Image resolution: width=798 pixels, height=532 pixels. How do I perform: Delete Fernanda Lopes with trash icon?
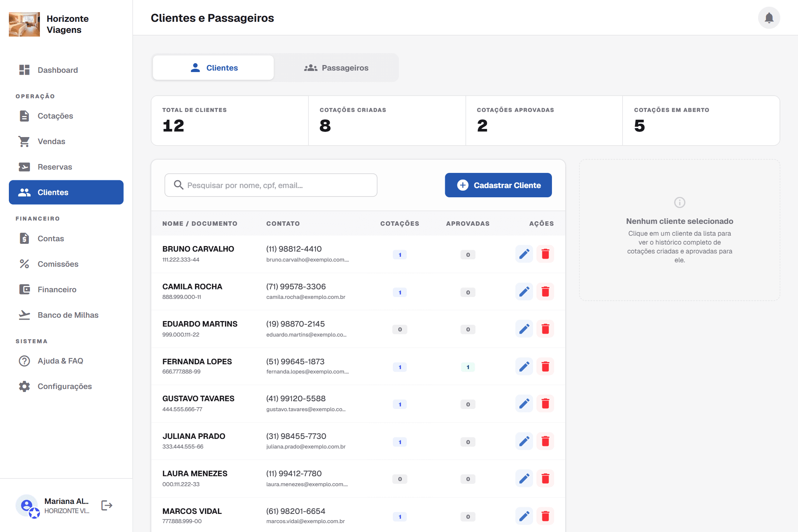click(545, 366)
